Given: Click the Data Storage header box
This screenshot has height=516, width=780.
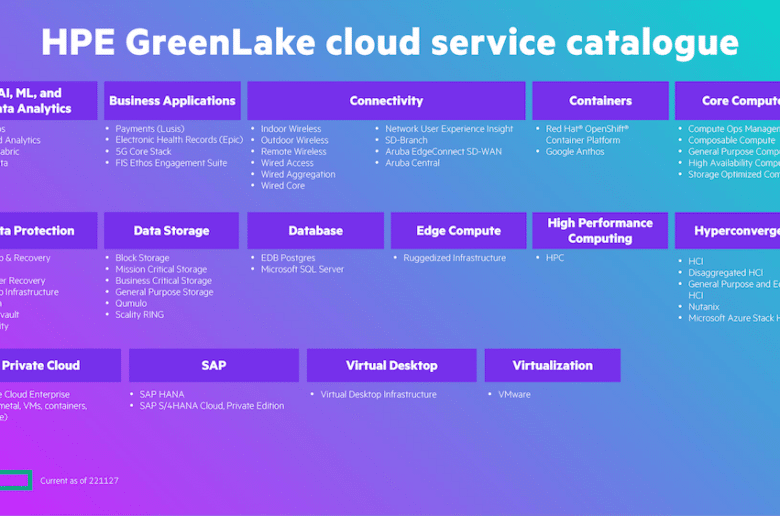Looking at the screenshot, I should pos(171,230).
